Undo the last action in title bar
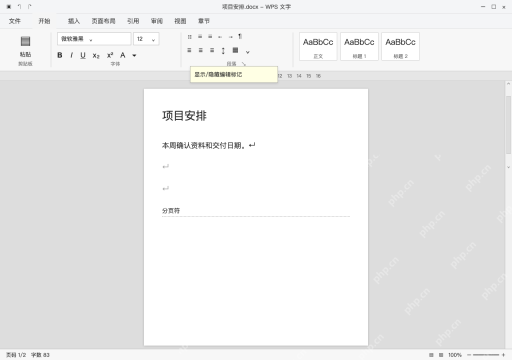The image size is (512, 360). [20, 7]
